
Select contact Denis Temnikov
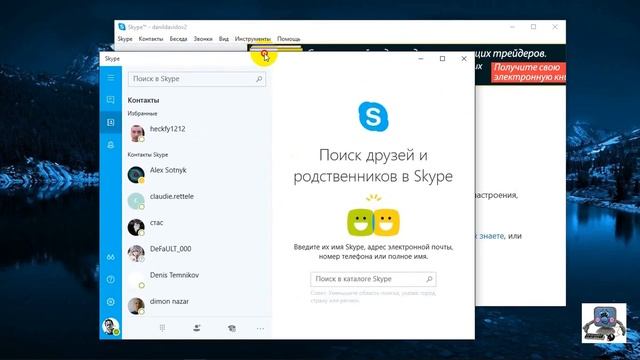[197, 279]
